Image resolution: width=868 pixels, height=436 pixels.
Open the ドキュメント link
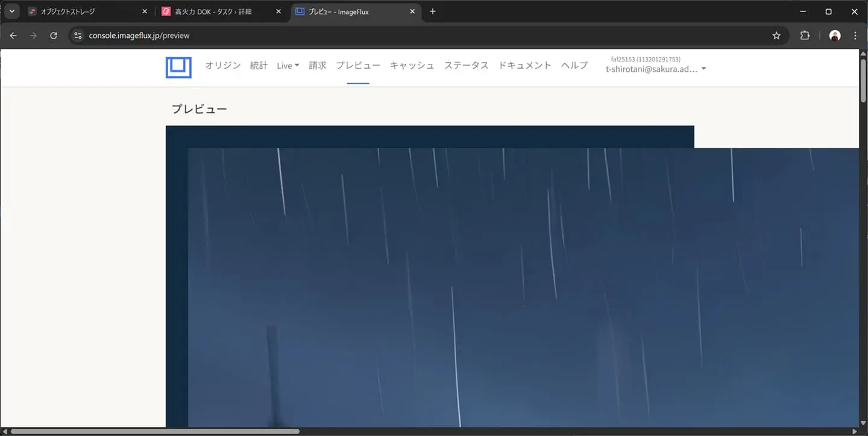point(524,66)
